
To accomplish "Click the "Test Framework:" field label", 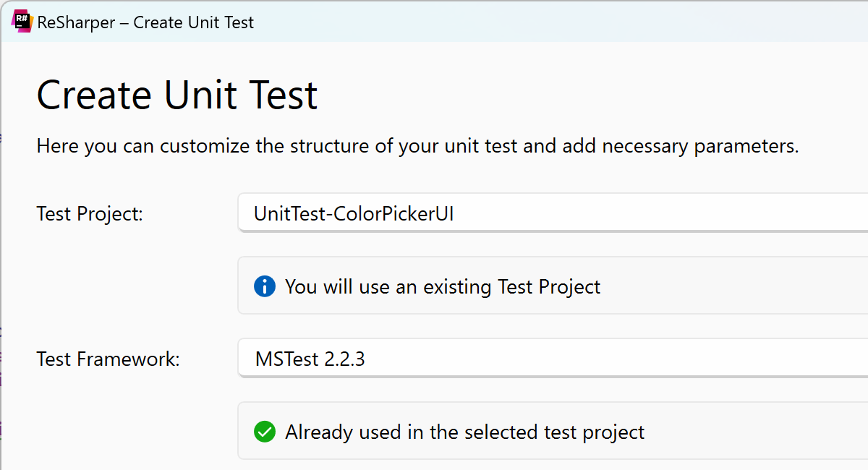I will coord(108,359).
